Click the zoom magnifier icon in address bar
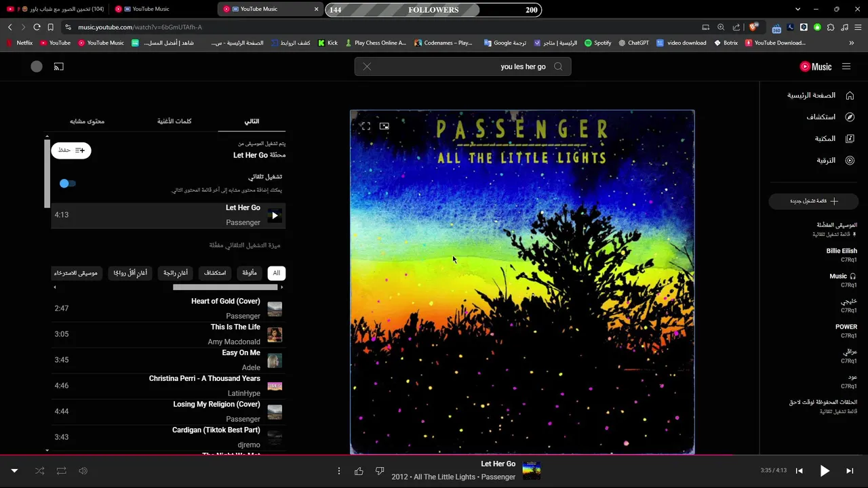 click(722, 27)
